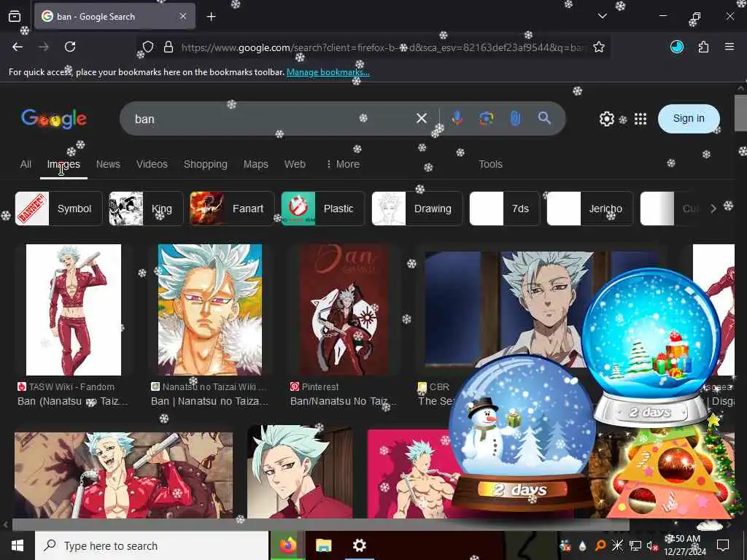747x560 pixels.
Task: Open the taskbar clock showing 12/27/2024
Action: coord(685,545)
